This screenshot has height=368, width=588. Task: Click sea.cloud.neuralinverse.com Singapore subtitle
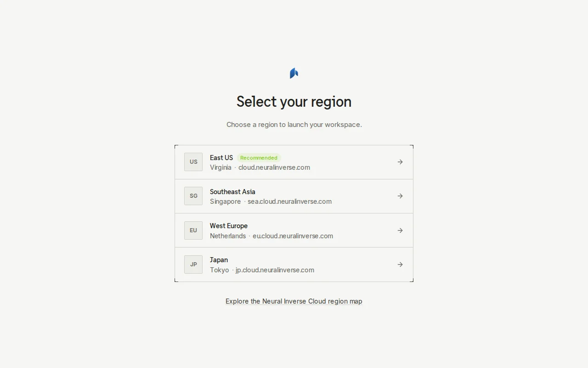click(x=271, y=201)
